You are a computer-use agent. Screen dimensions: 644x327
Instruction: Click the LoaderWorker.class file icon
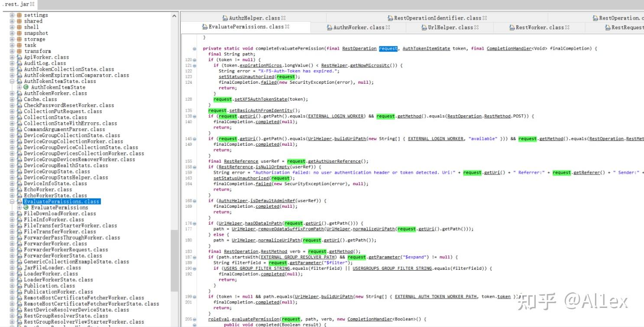click(19, 274)
